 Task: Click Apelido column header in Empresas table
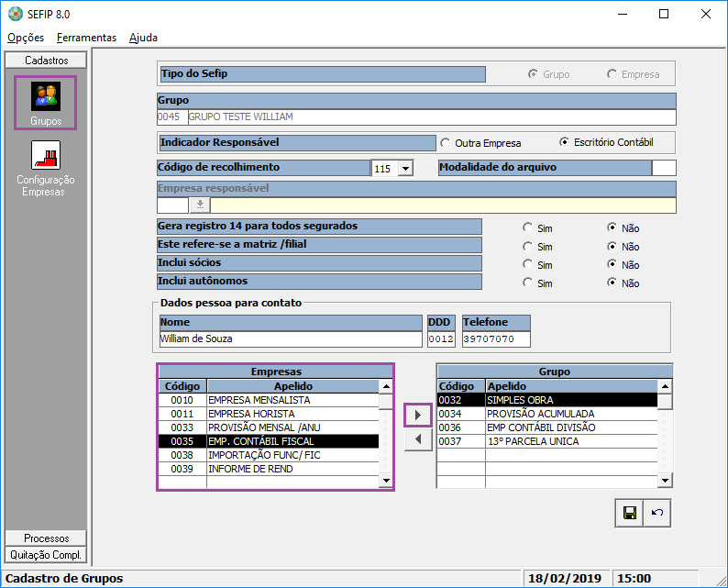(x=293, y=386)
